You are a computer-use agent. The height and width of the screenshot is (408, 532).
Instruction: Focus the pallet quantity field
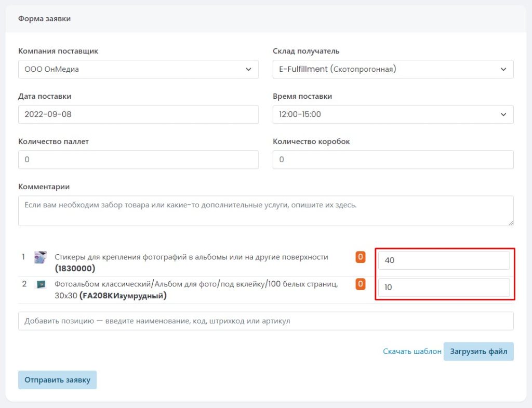click(x=138, y=160)
